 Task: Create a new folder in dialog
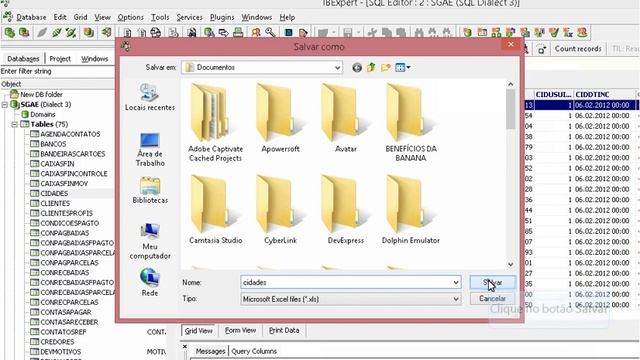pos(385,67)
